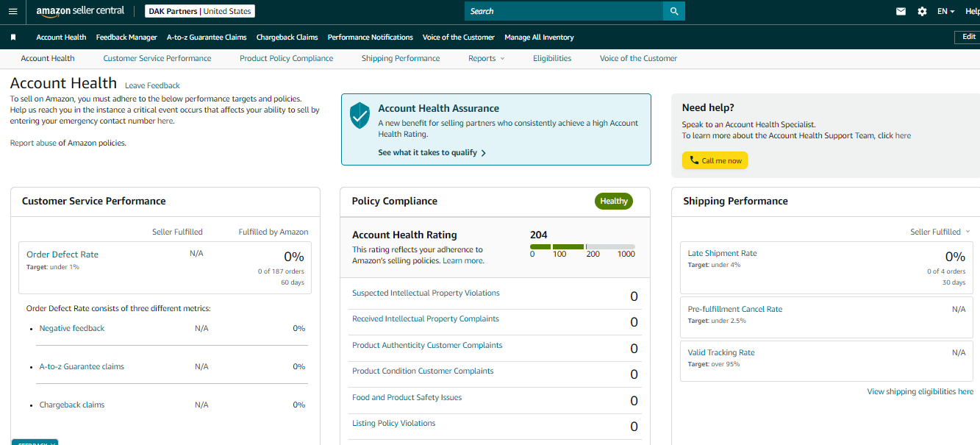Viewport: 980px width, 445px height.
Task: Switch to Product Policy Compliance tab
Action: [x=287, y=58]
